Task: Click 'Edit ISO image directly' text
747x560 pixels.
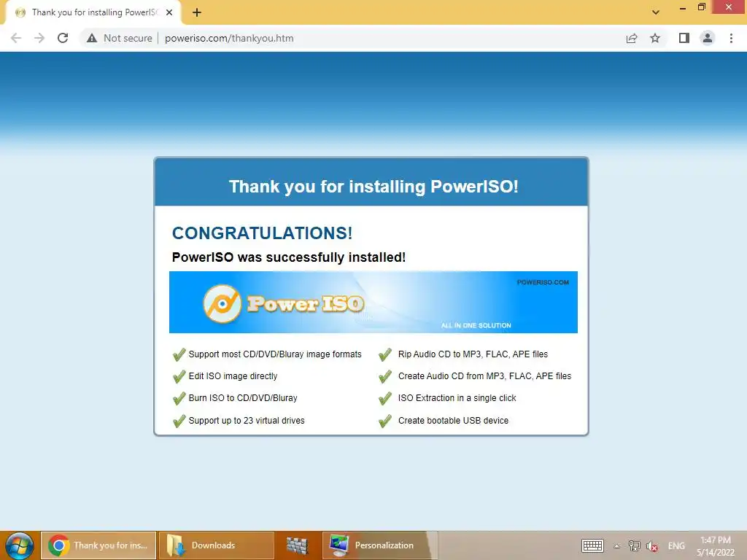Action: pyautogui.click(x=233, y=376)
